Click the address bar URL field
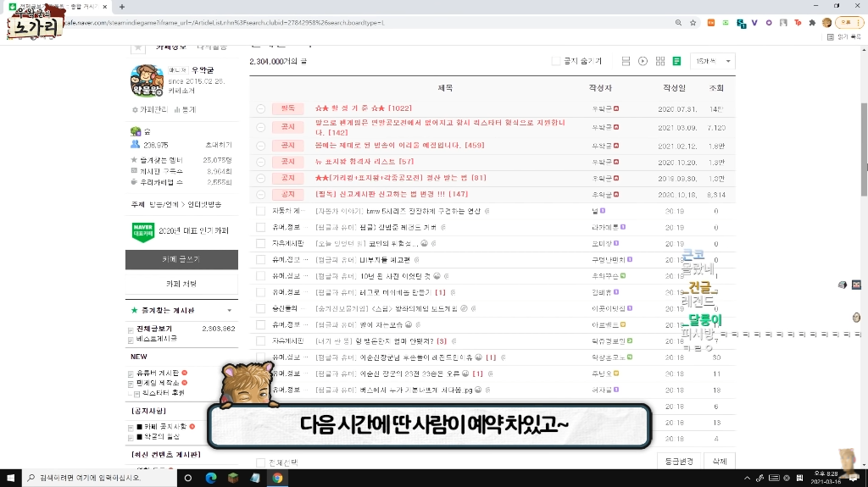This screenshot has height=487, width=868. pyautogui.click(x=365, y=23)
